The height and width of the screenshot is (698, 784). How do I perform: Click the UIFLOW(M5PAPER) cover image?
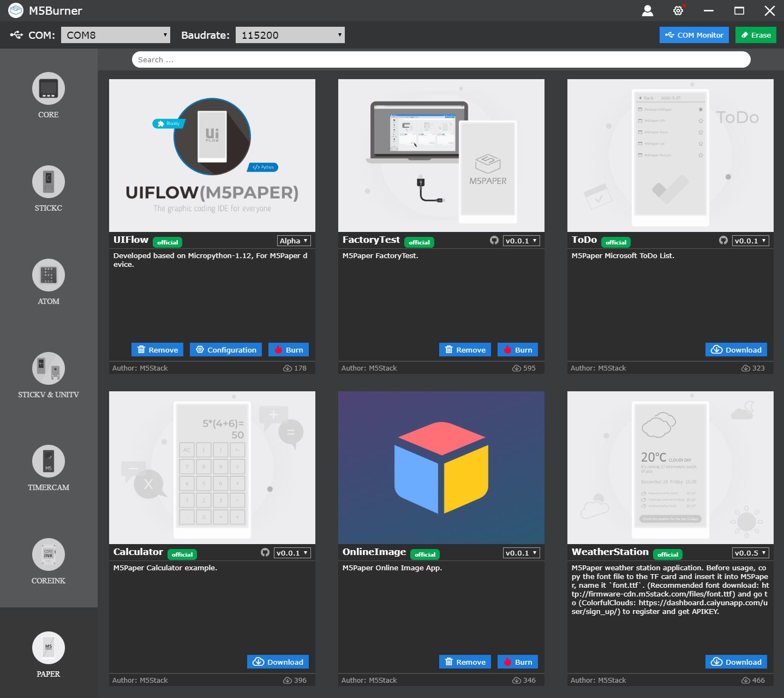[212, 156]
